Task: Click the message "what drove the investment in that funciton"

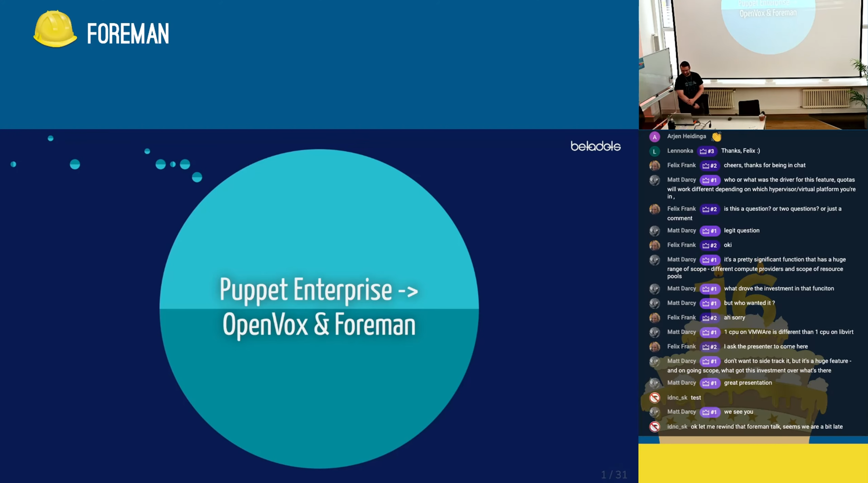Action: [x=779, y=288]
